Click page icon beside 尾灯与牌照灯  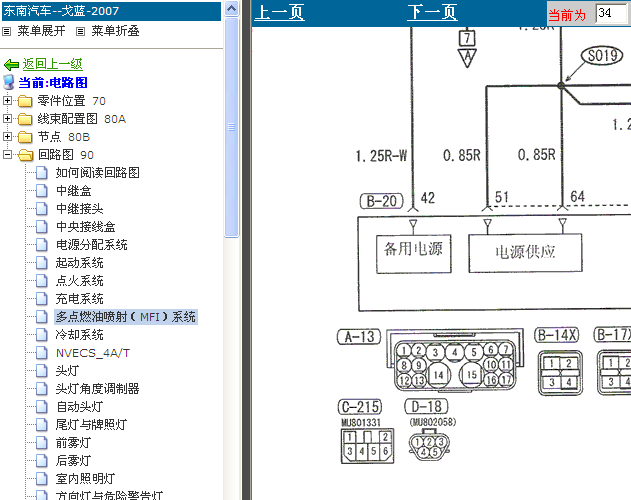42,425
